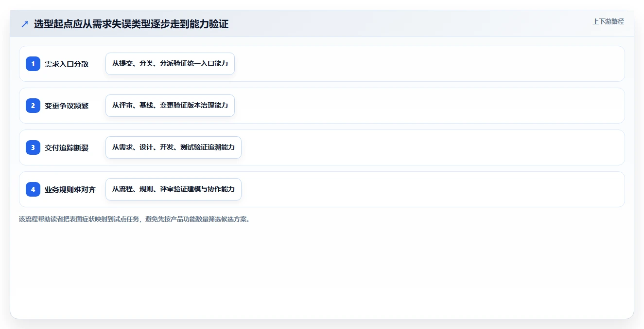This screenshot has height=329, width=644.
Task: Click the 变更争议频繁 step label
Action: pyautogui.click(x=67, y=106)
